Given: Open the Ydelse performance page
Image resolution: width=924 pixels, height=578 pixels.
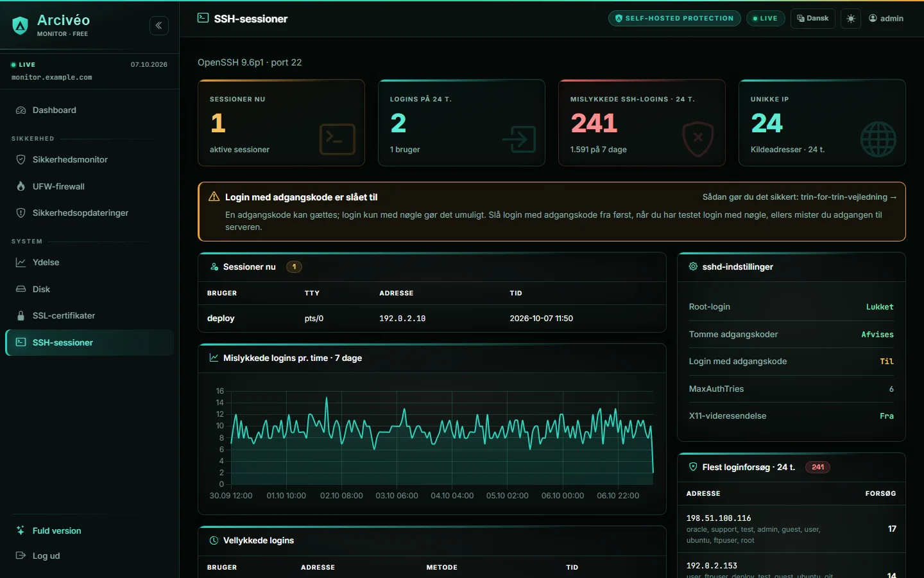Looking at the screenshot, I should tap(90, 263).
